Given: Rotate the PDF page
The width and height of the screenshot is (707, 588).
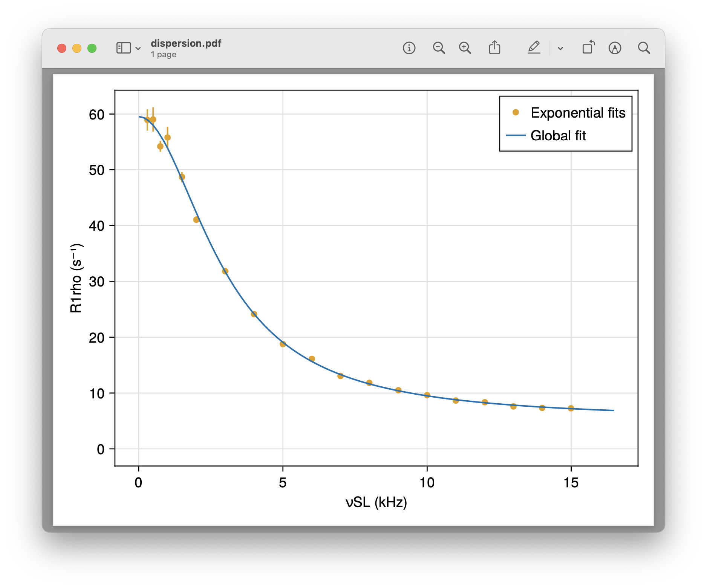Looking at the screenshot, I should [588, 48].
